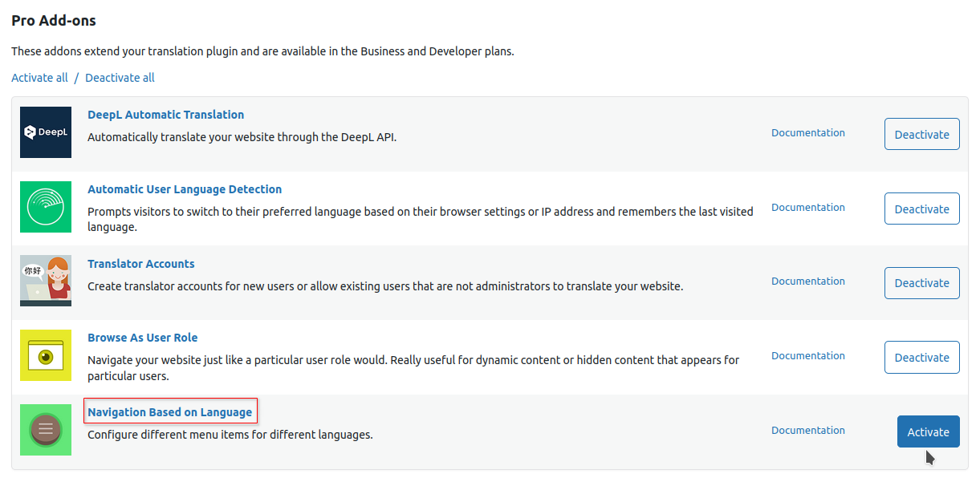The width and height of the screenshot is (980, 482).
Task: Open Documentation for Translator Accounts
Action: click(807, 282)
